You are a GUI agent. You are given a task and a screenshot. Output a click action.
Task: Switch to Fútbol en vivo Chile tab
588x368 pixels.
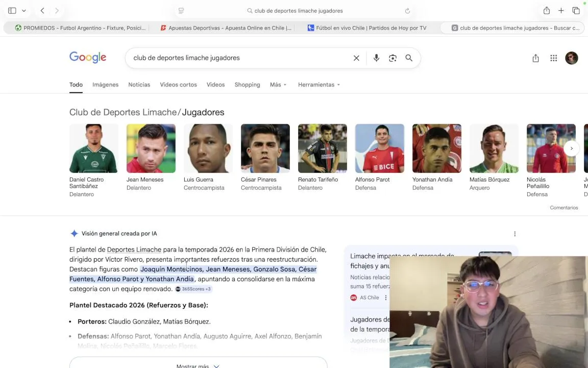(x=367, y=28)
